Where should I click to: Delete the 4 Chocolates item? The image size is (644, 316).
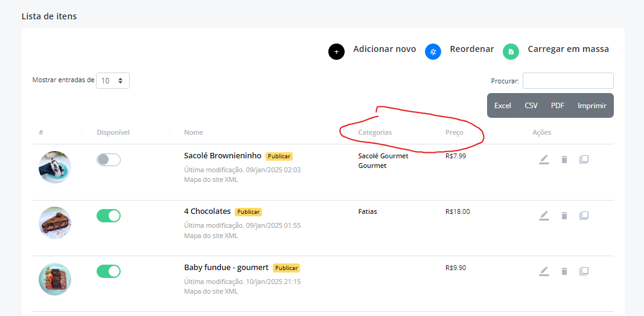pyautogui.click(x=564, y=216)
